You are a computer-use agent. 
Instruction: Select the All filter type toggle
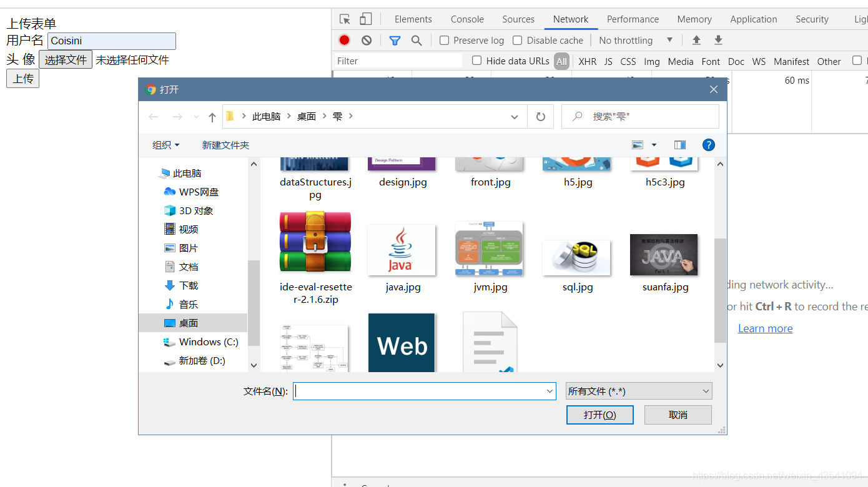coord(562,61)
